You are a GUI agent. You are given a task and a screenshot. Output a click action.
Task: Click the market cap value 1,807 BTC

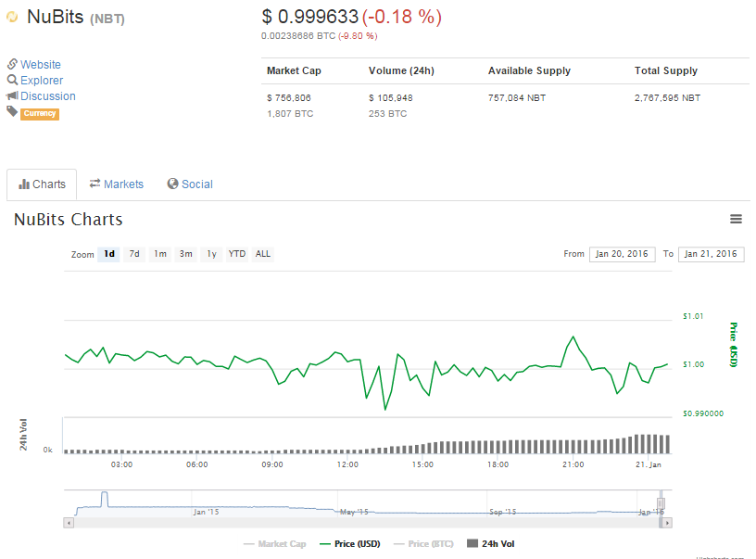point(290,114)
